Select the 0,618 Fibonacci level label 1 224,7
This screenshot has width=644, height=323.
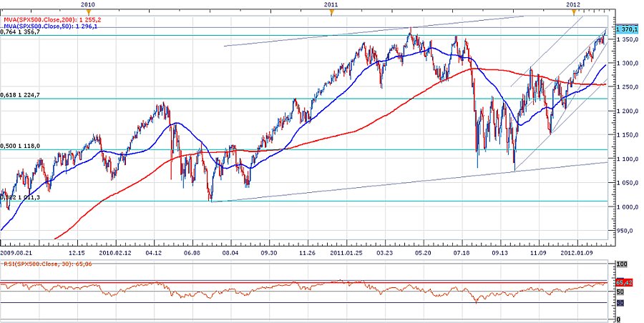(21, 94)
